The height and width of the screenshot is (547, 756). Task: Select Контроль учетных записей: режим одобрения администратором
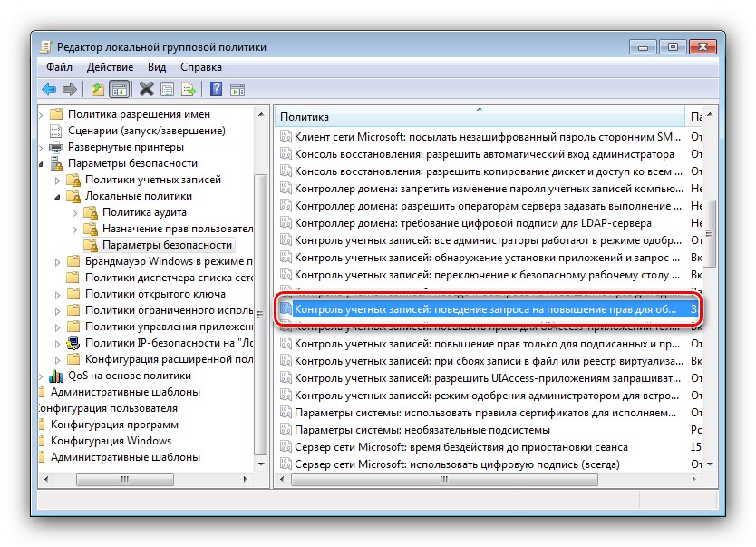[487, 396]
